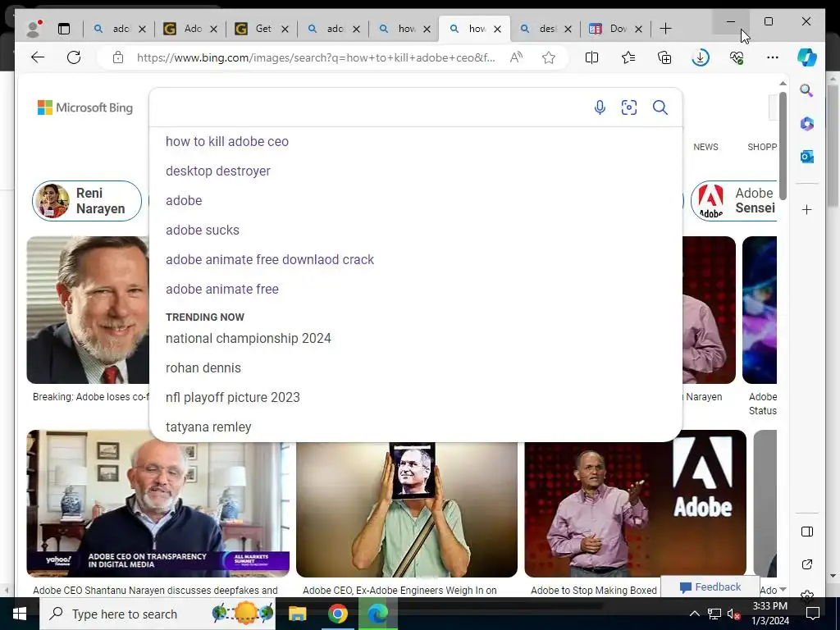
Task: Click into the Bing search box
Action: pos(370,107)
